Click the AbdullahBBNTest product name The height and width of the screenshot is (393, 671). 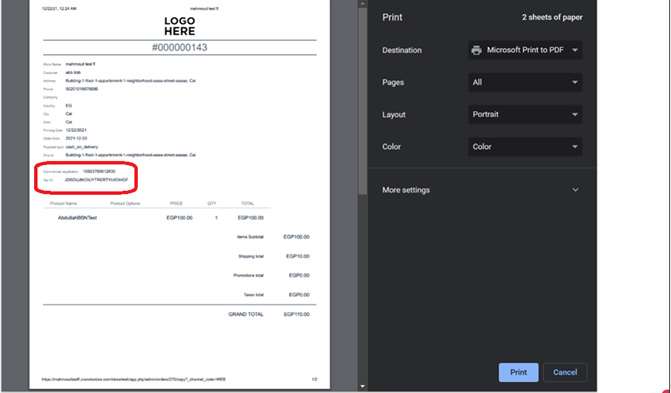click(77, 218)
